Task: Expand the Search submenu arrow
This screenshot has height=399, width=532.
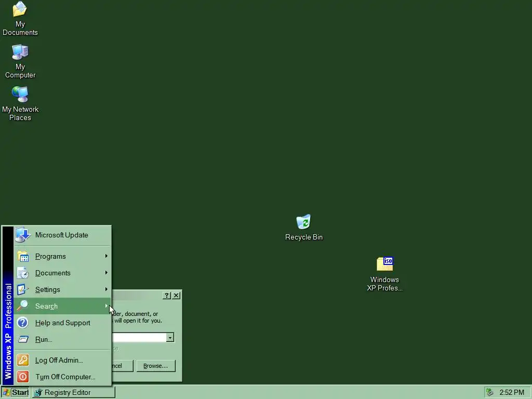Action: pyautogui.click(x=106, y=306)
